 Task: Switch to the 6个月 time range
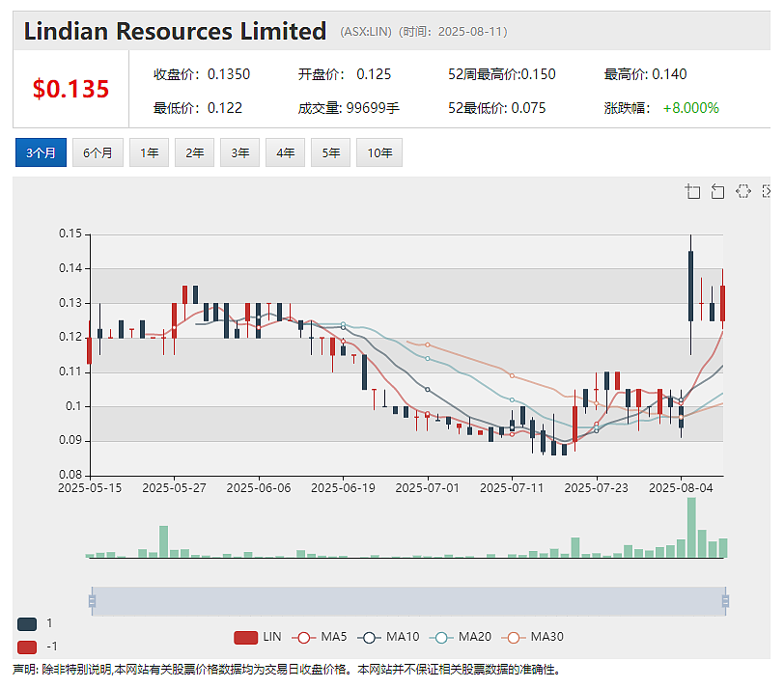coord(98,152)
